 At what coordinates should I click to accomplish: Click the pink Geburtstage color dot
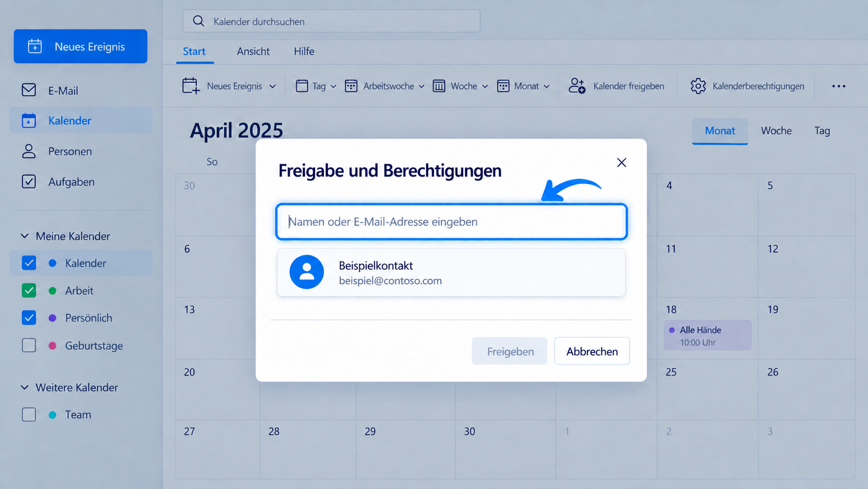coord(52,346)
